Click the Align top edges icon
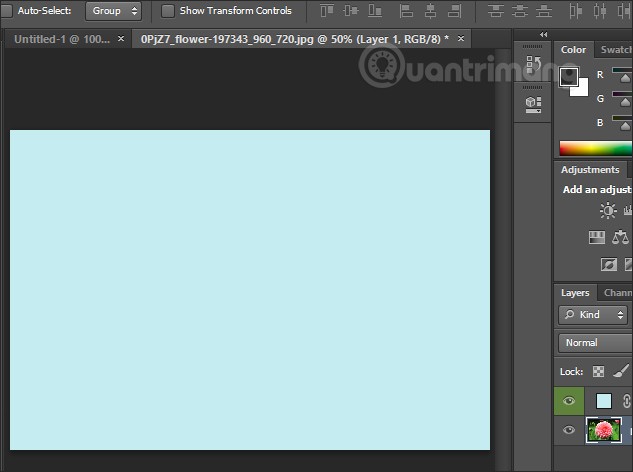This screenshot has width=633, height=472. tap(329, 11)
